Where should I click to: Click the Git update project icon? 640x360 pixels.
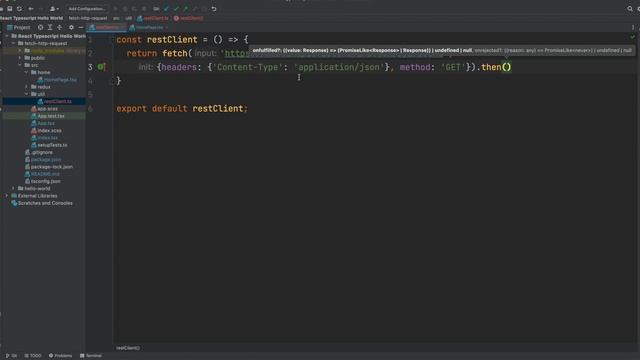point(167,9)
